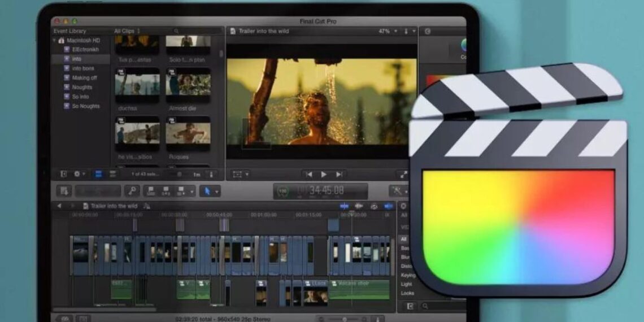The image size is (644, 322).
Task: Switch browser to filmstrip view
Action: [98, 174]
